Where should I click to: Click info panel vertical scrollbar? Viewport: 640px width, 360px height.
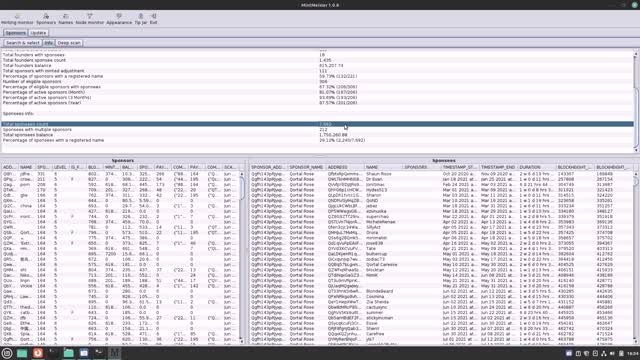(x=636, y=101)
